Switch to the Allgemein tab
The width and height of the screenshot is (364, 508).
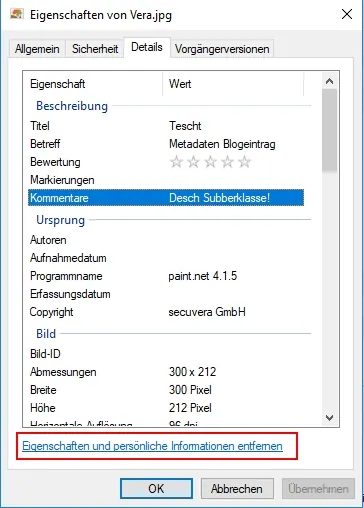37,49
